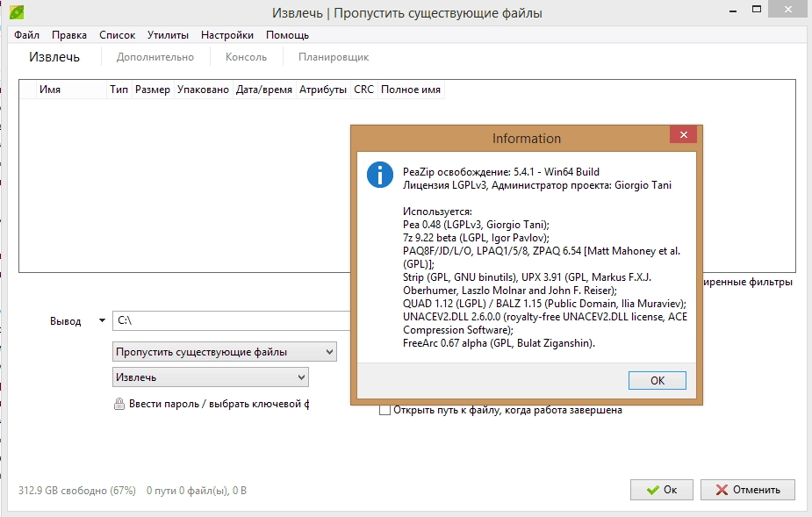Screen dimensions: 812x517
Task: Expand the Вывод output dropdown arrow
Action: (x=102, y=320)
